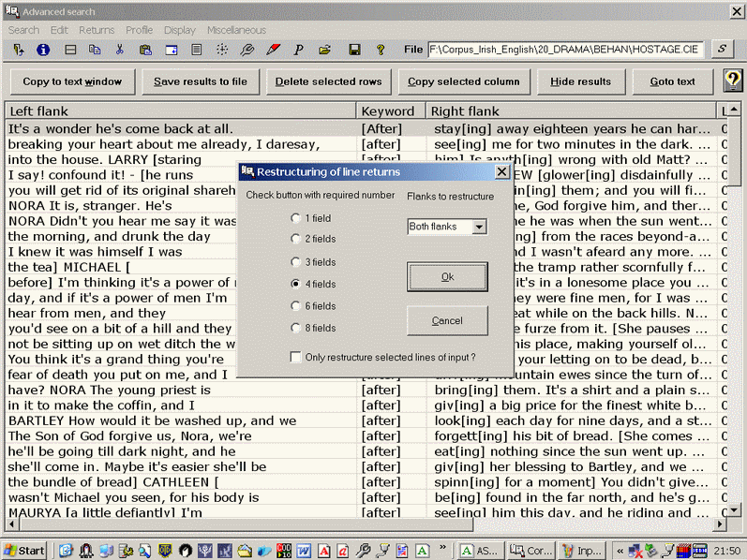Viewport: 747px width, 560px height.
Task: Click the Cancel button in dialog
Action: click(447, 321)
